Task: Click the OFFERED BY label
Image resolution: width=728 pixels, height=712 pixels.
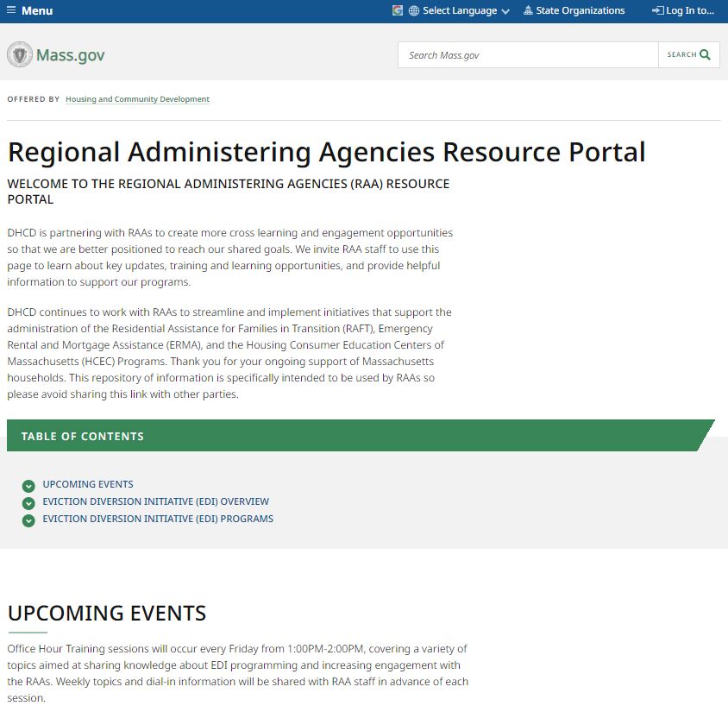Action: coord(34,99)
